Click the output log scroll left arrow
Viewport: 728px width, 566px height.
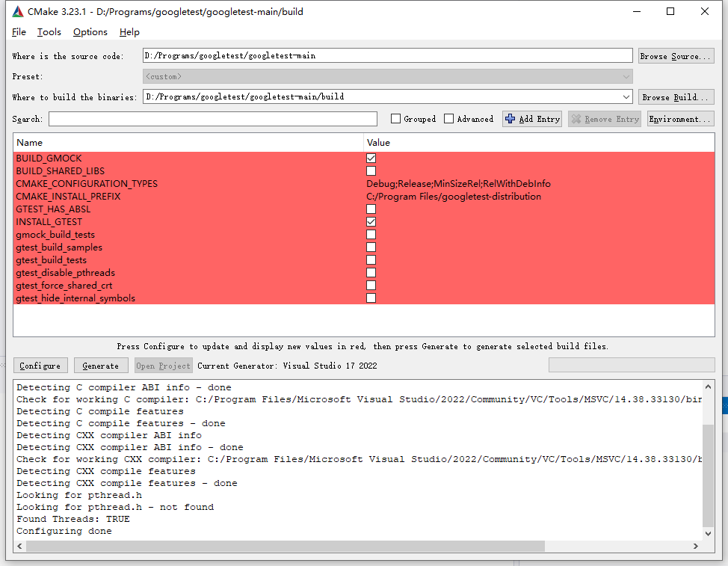point(19,546)
